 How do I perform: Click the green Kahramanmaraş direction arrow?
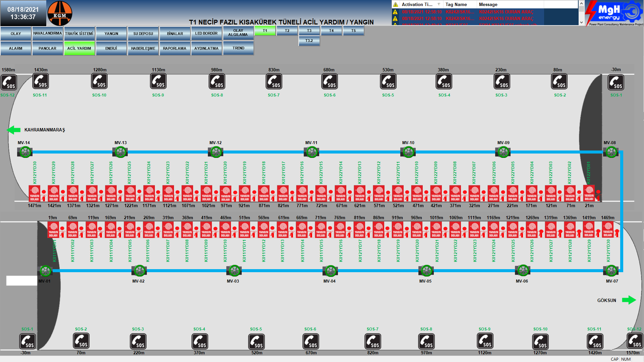(x=14, y=130)
